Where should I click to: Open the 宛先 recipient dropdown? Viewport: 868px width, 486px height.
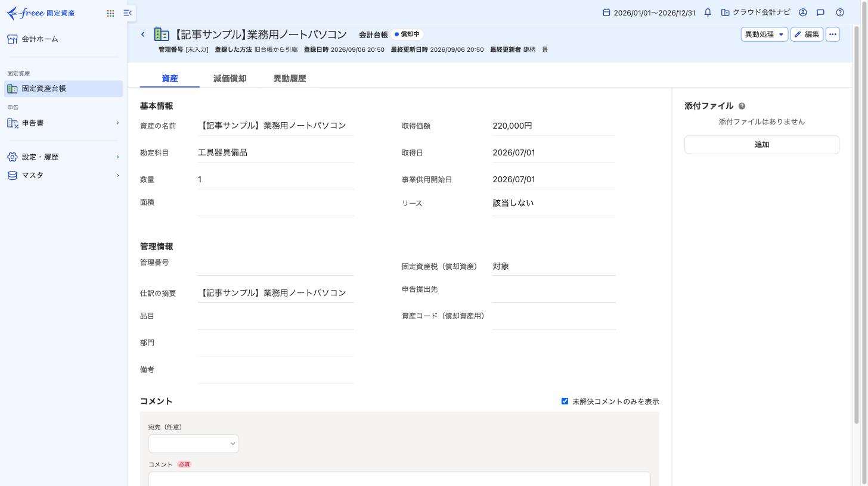click(x=194, y=444)
